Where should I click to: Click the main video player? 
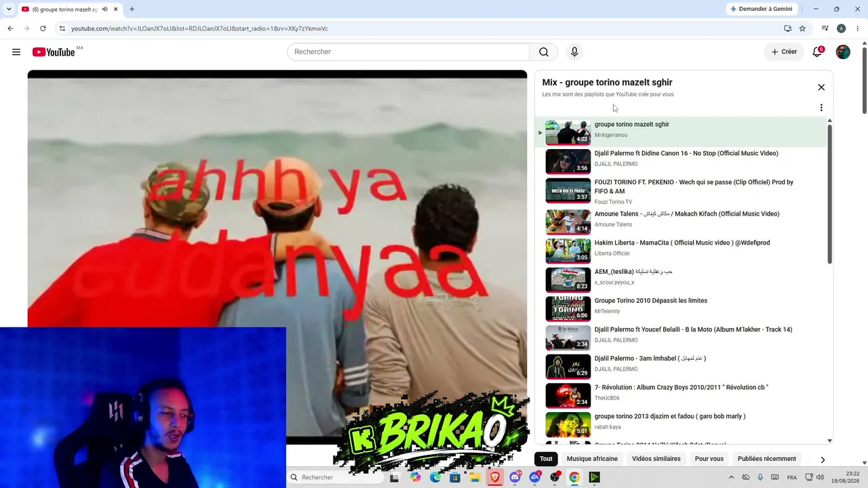coord(277,258)
